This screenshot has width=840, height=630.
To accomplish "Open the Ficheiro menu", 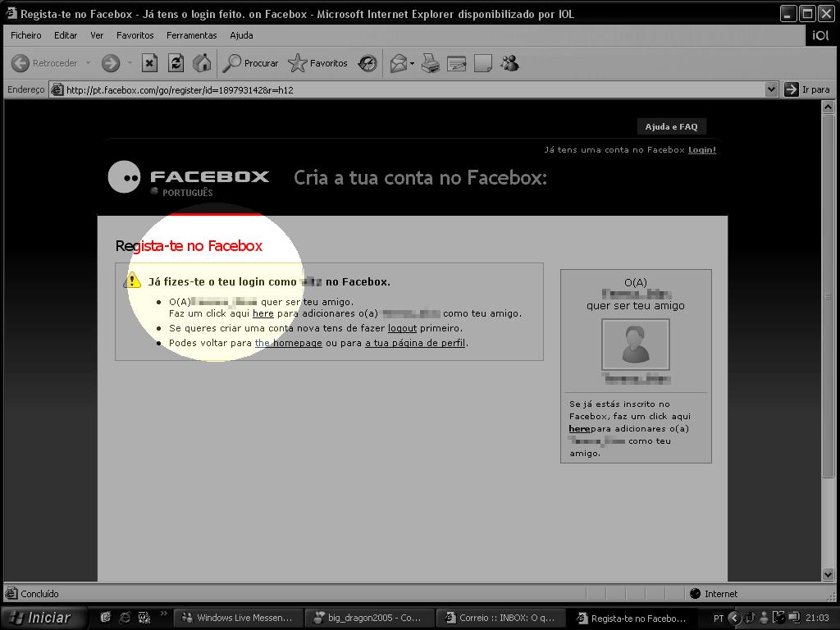I will (25, 35).
